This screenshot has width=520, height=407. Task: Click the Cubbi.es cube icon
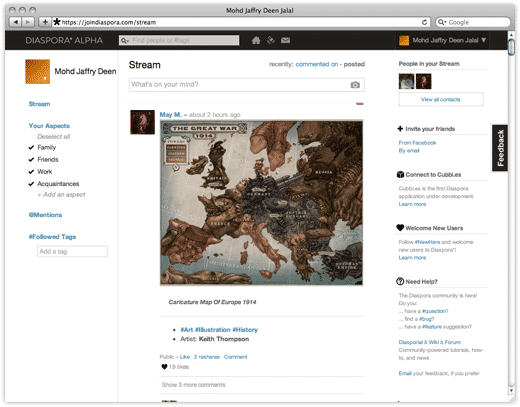(x=400, y=174)
